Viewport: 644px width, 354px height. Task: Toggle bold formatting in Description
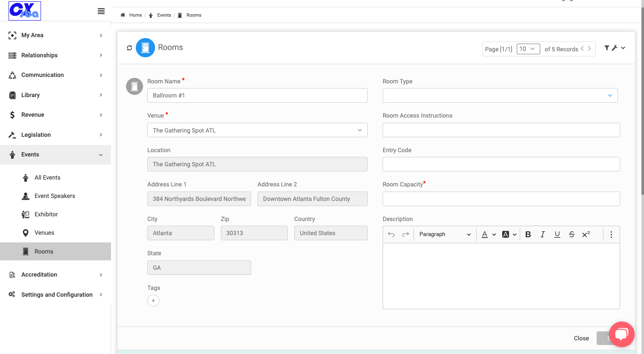point(528,234)
